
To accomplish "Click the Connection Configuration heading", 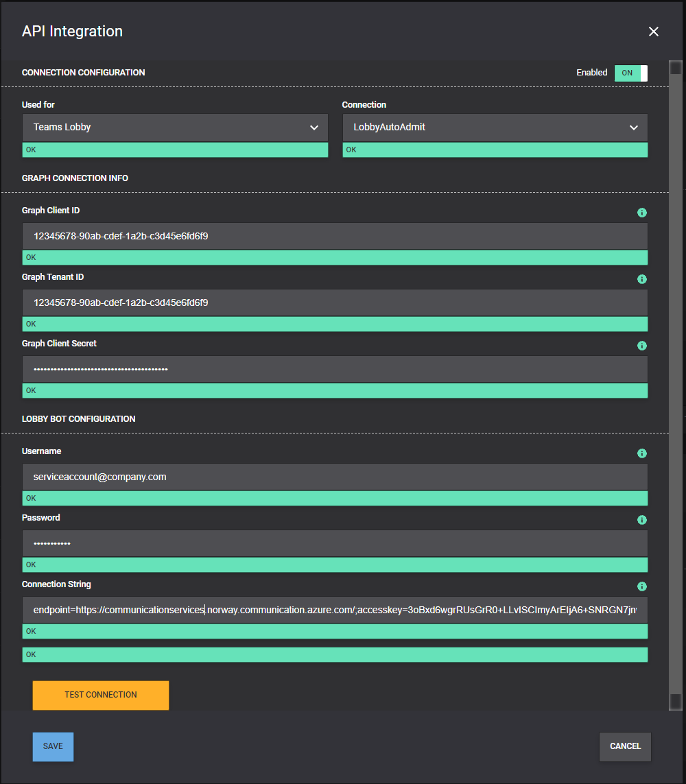I will 83,73.
